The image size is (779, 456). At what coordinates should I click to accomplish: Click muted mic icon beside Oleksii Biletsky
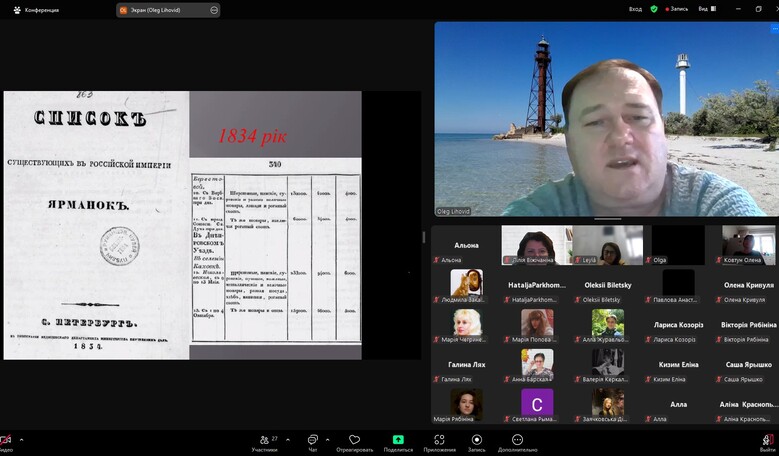click(578, 300)
